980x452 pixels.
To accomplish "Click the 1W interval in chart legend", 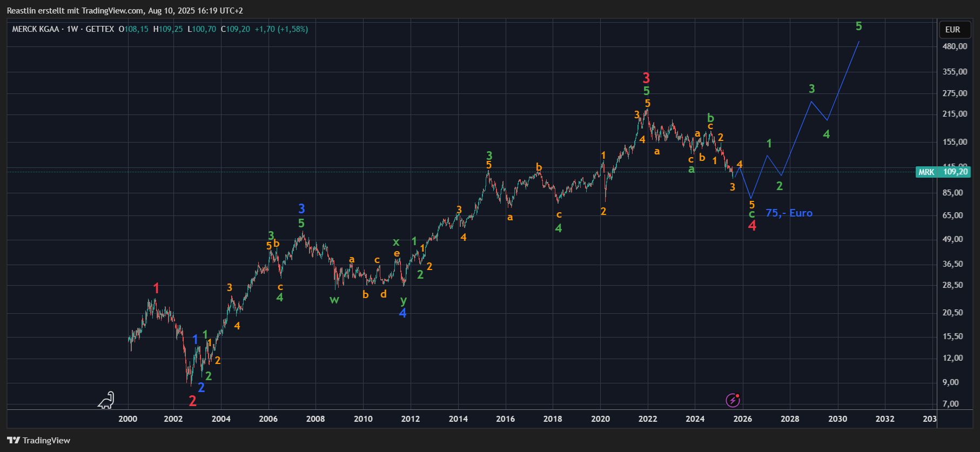I will pyautogui.click(x=72, y=29).
